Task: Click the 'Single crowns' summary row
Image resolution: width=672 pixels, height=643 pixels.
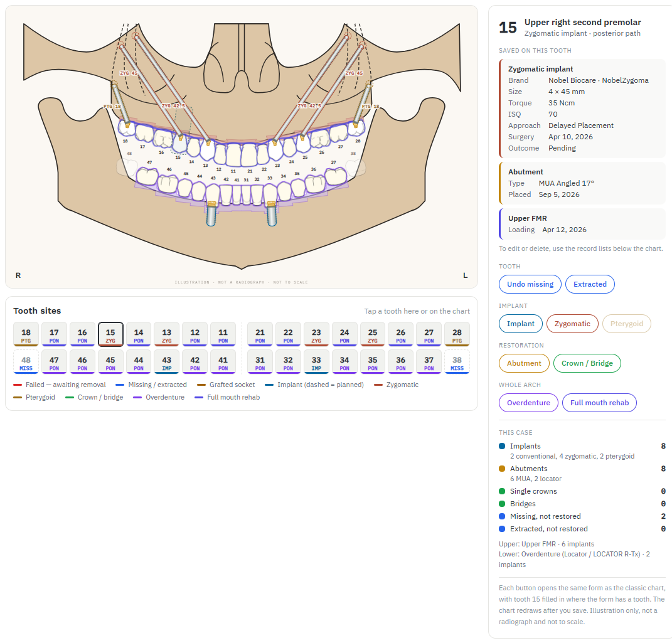Action: [582, 491]
